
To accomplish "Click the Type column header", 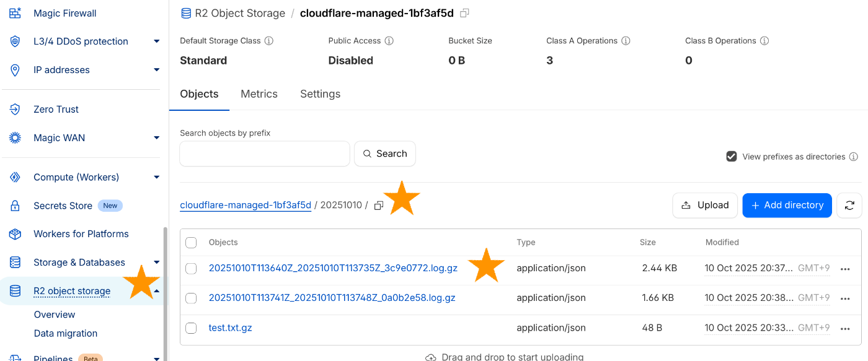I will pyautogui.click(x=526, y=243).
